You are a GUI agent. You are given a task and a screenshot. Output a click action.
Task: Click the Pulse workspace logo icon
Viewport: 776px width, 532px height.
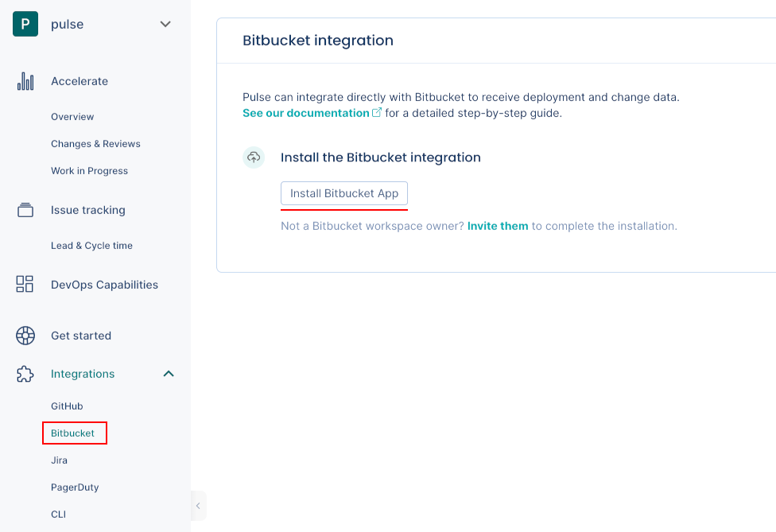click(25, 24)
